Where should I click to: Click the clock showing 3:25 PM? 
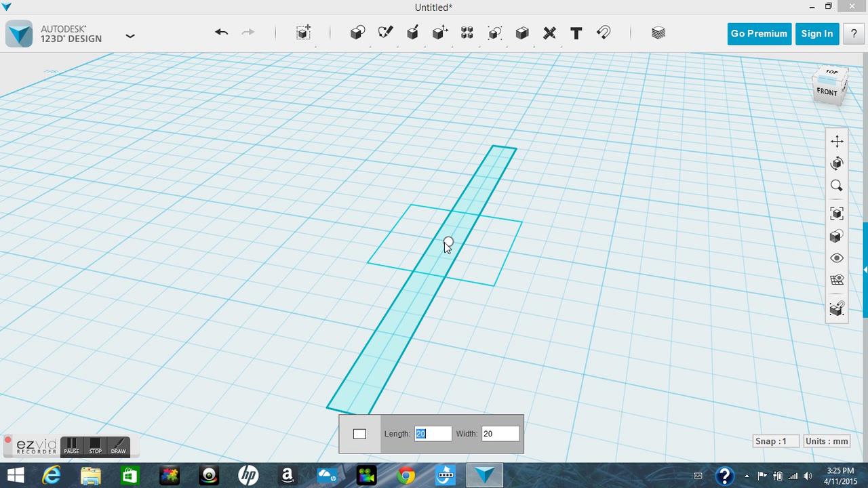(840, 476)
